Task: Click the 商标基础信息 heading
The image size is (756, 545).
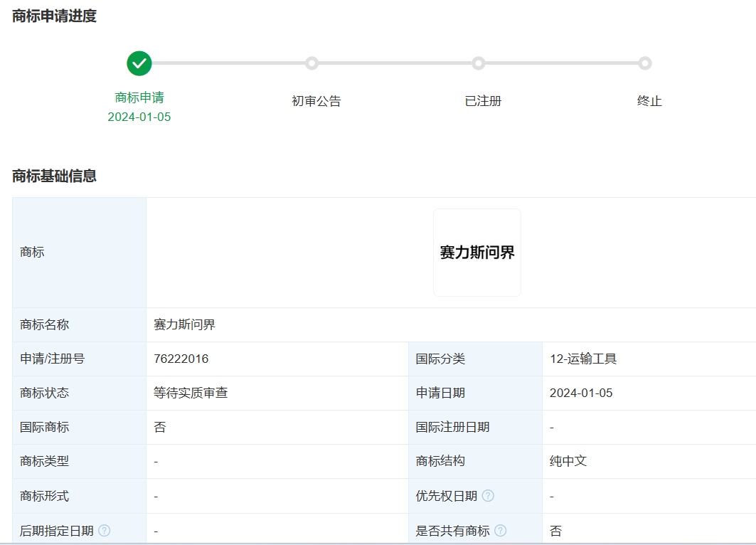Action: [54, 176]
